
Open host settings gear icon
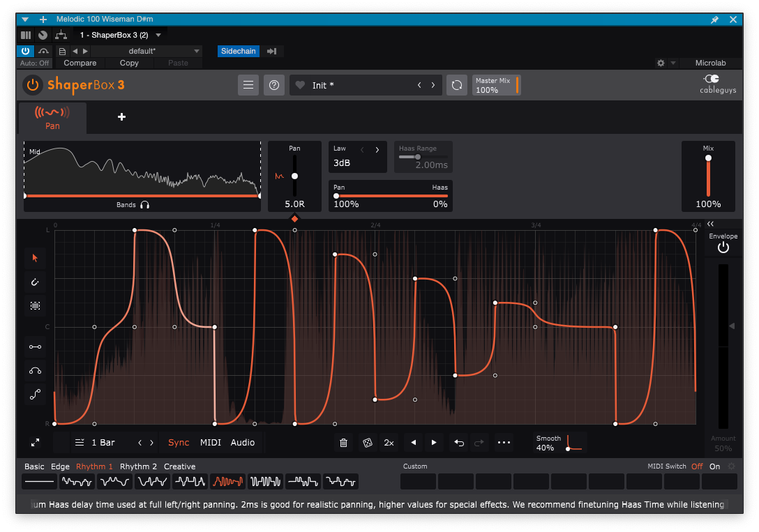click(661, 63)
